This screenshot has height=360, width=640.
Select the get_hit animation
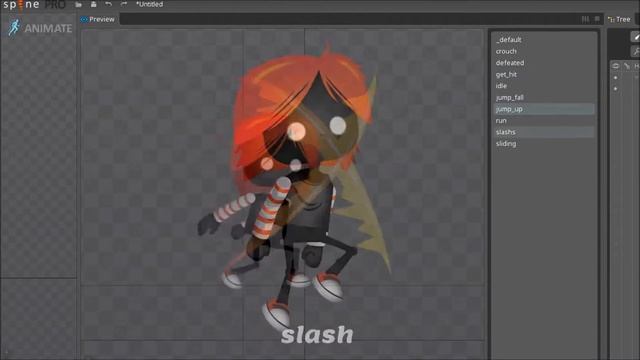[544, 74]
